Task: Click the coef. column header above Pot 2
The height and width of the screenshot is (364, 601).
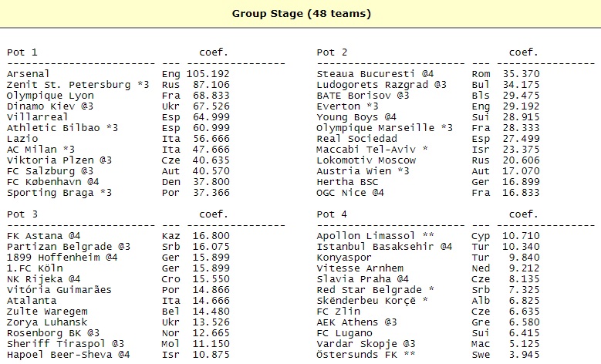Action: pyautogui.click(x=524, y=52)
